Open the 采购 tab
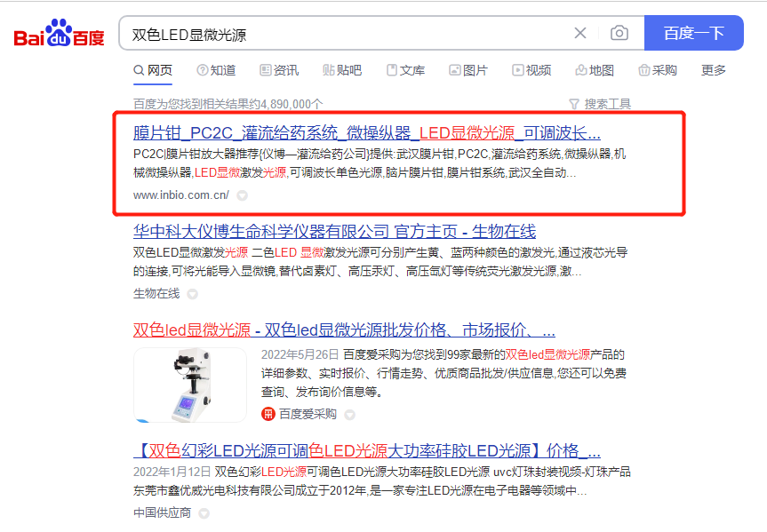 pyautogui.click(x=658, y=70)
